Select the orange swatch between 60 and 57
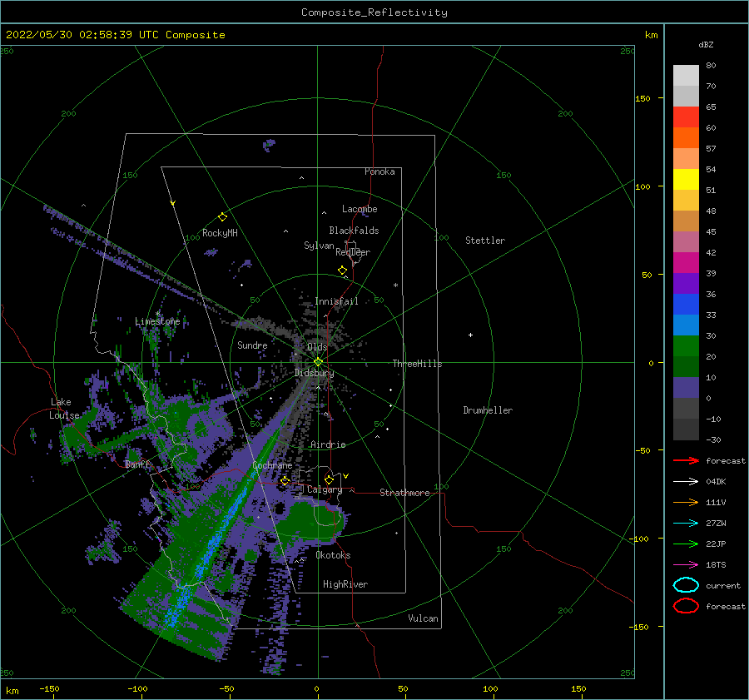Image resolution: width=749 pixels, height=700 pixels. point(686,138)
